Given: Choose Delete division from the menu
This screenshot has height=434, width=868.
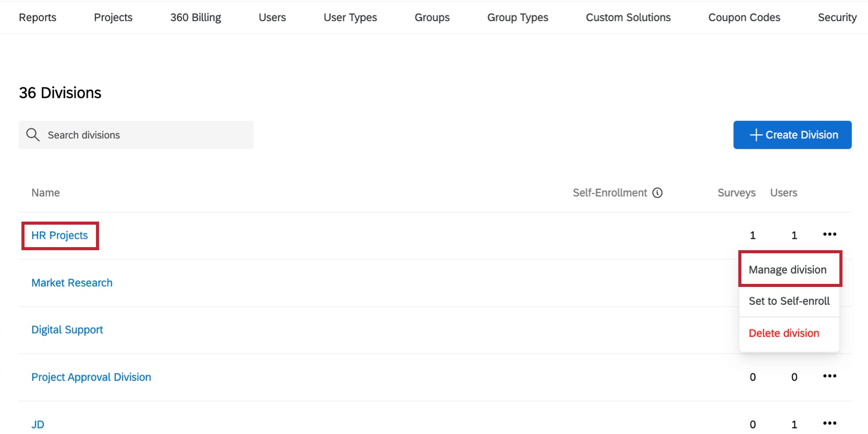Looking at the screenshot, I should pyautogui.click(x=784, y=333).
